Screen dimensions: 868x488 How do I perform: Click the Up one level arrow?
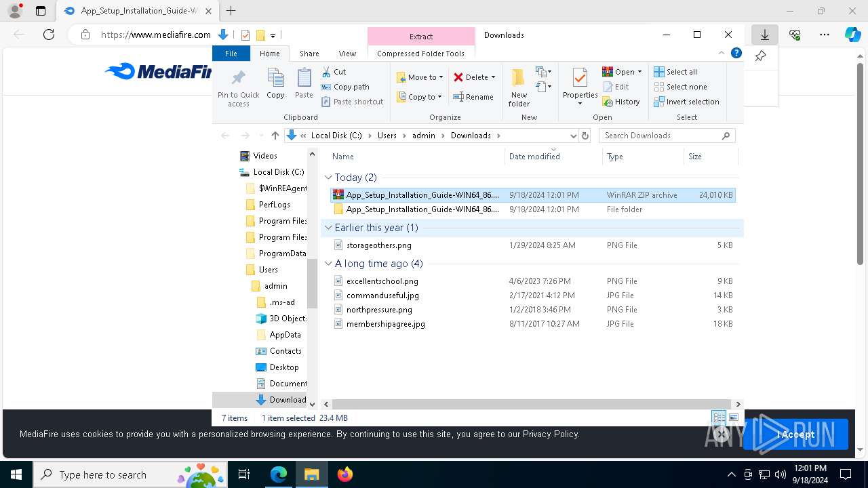pyautogui.click(x=275, y=136)
